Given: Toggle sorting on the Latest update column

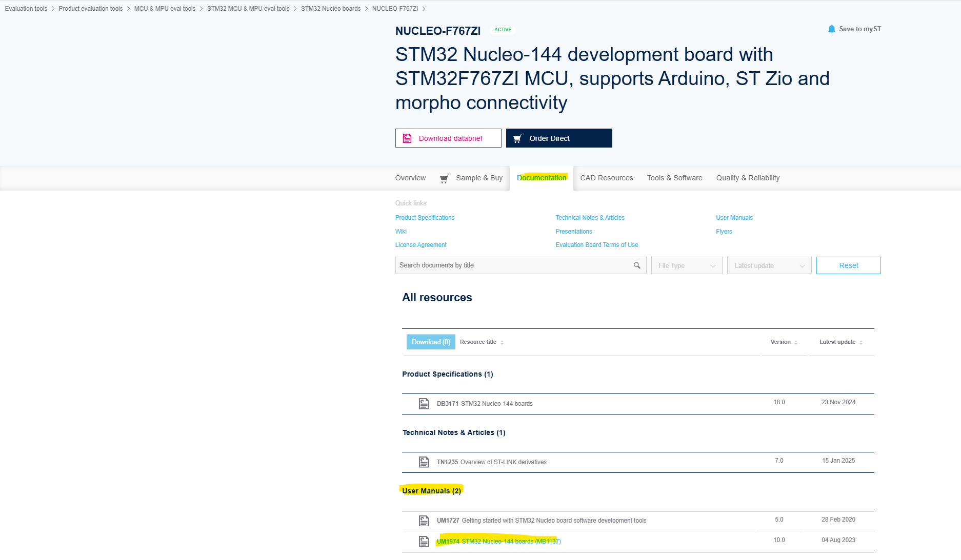Looking at the screenshot, I should tap(862, 342).
